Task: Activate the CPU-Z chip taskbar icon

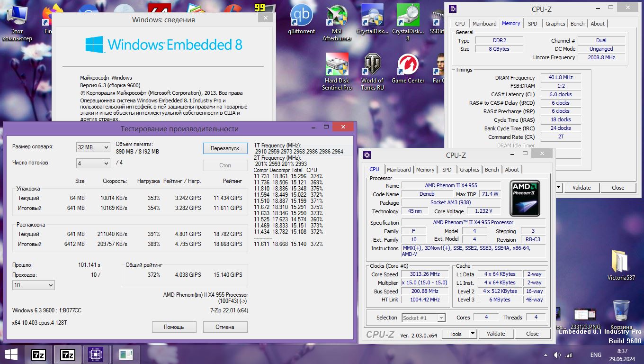Action: [x=96, y=354]
